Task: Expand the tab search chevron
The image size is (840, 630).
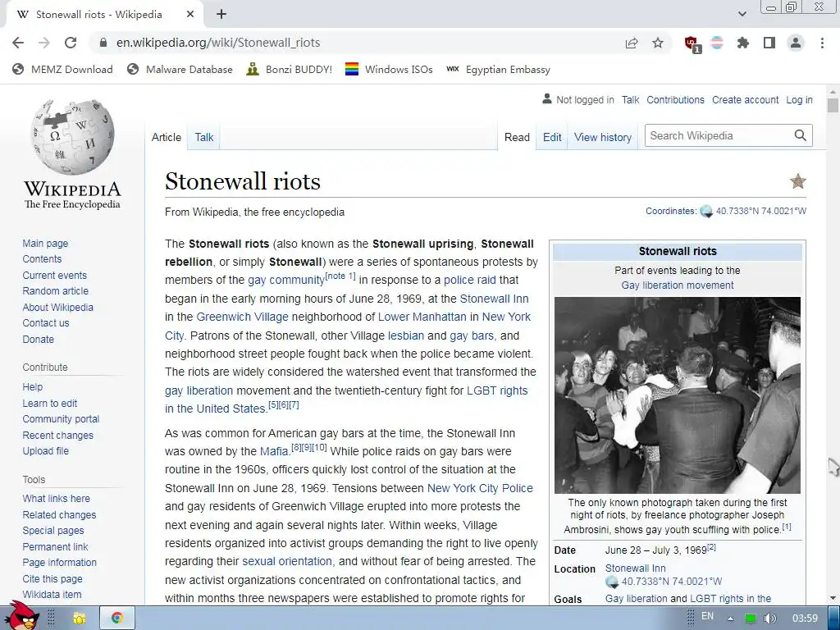Action: [742, 14]
